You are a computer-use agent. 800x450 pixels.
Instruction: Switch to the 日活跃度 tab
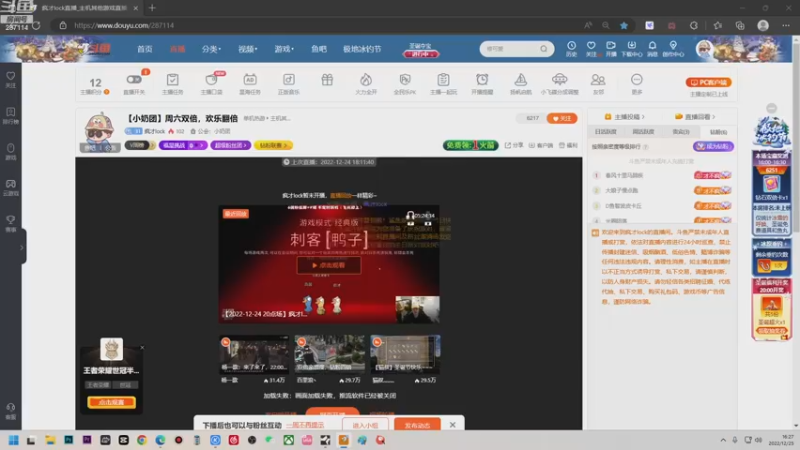(606, 132)
